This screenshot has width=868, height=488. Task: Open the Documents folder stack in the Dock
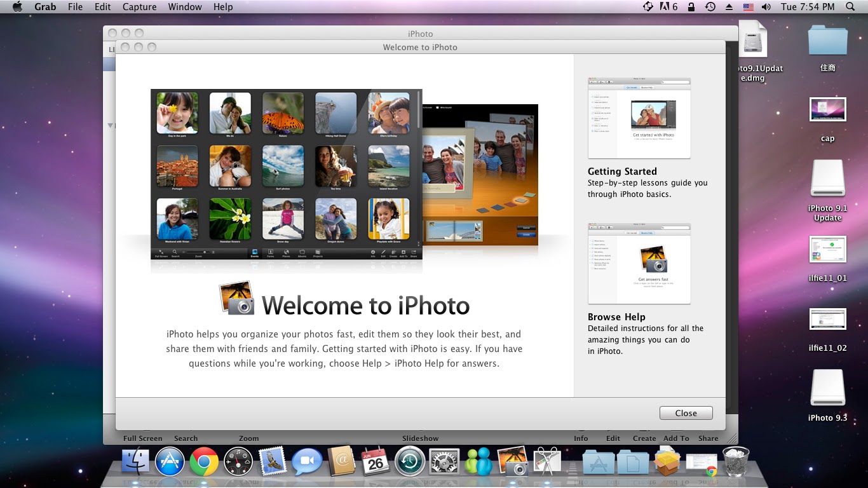click(633, 462)
